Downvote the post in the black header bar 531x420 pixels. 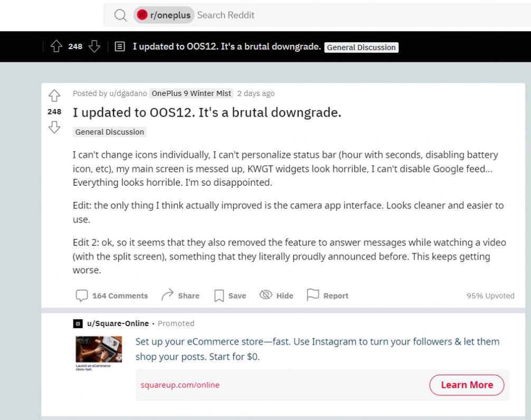point(94,46)
